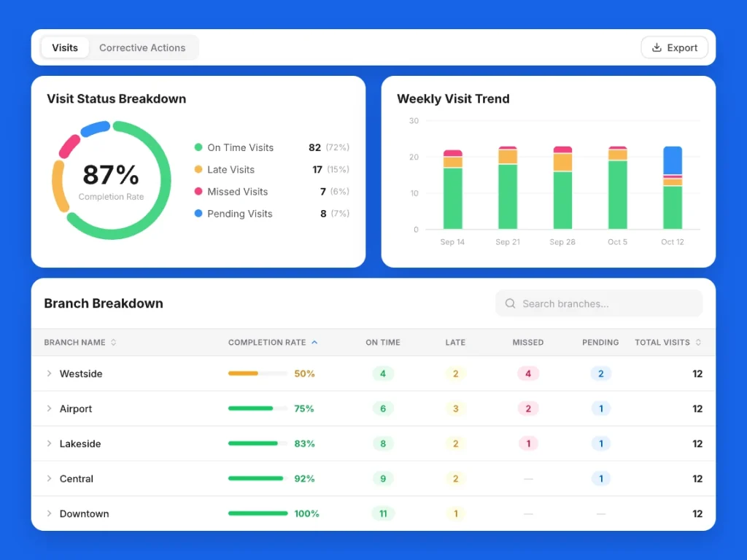Click the magnifier icon in search box
This screenshot has width=747, height=560.
510,304
